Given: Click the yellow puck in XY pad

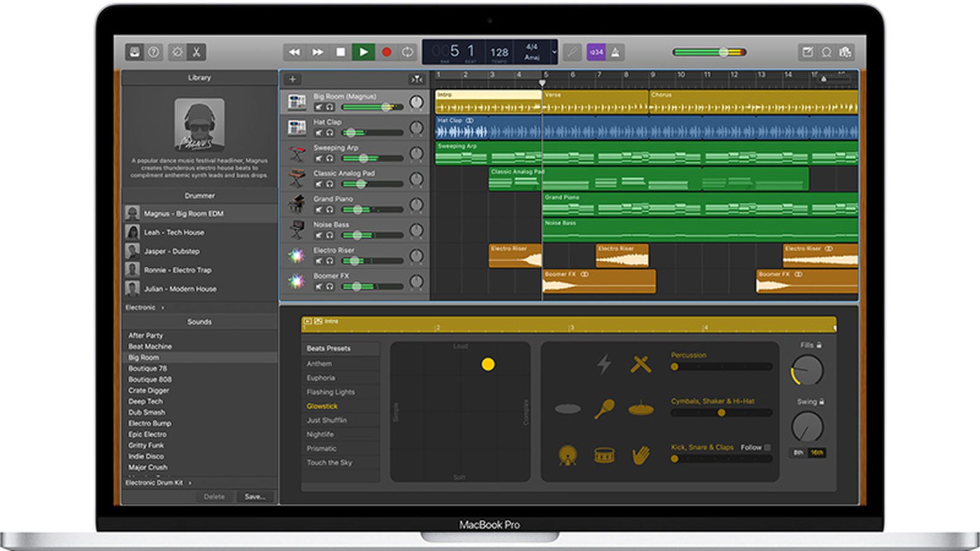Looking at the screenshot, I should tap(488, 364).
